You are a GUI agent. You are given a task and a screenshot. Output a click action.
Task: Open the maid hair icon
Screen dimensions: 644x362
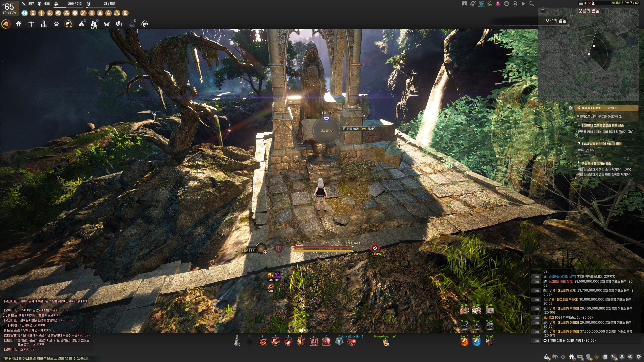pyautogui.click(x=69, y=24)
